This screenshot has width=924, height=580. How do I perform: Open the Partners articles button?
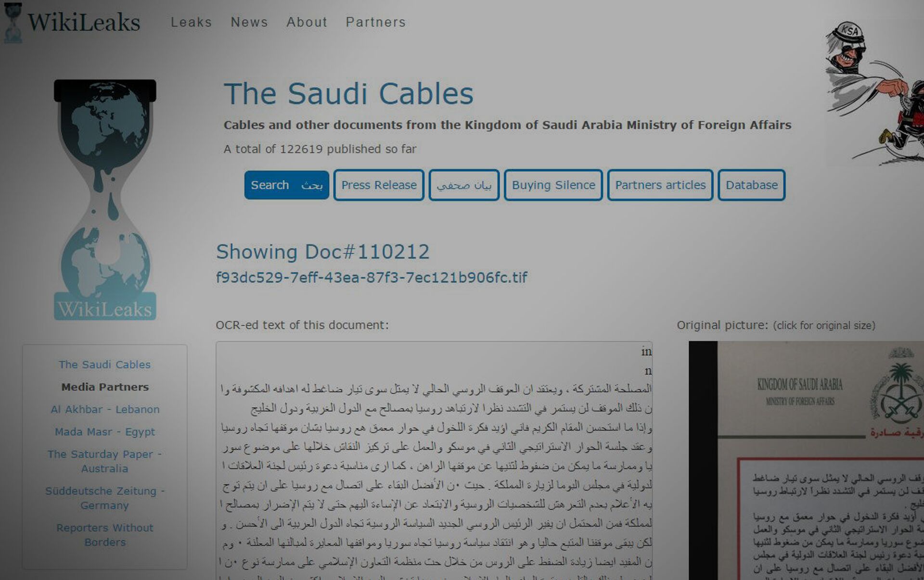660,185
